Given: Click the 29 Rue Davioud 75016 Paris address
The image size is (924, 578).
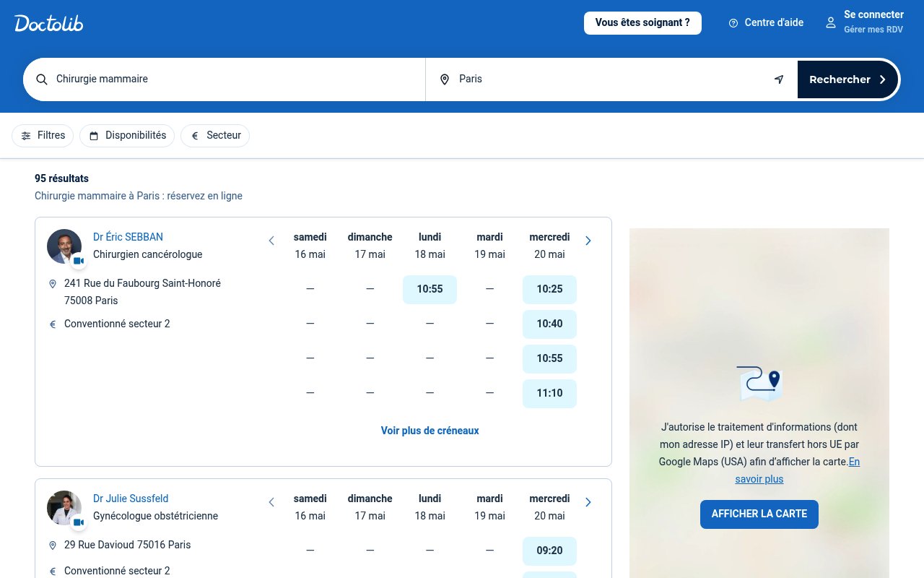Looking at the screenshot, I should tap(128, 545).
